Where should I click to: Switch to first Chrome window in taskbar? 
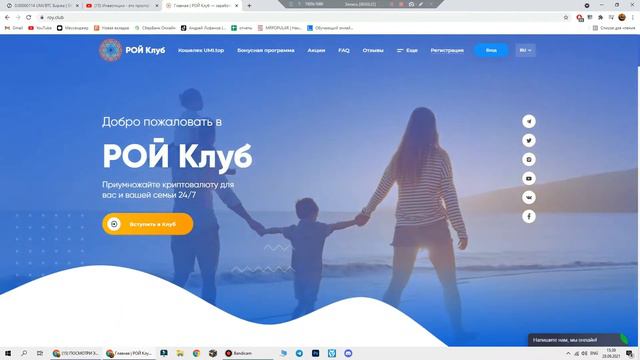pyautogui.click(x=76, y=353)
